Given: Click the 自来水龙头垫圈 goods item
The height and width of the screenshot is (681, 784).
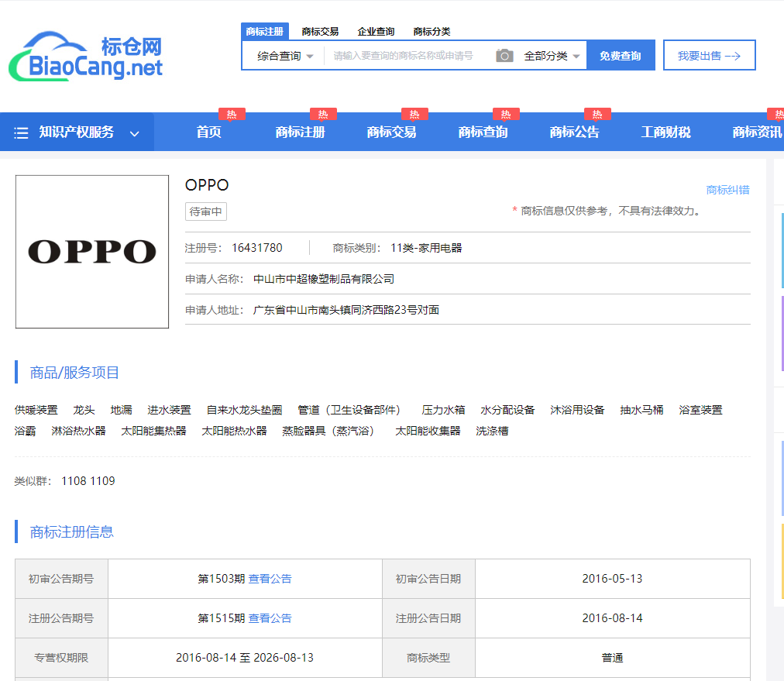Looking at the screenshot, I should 245,410.
